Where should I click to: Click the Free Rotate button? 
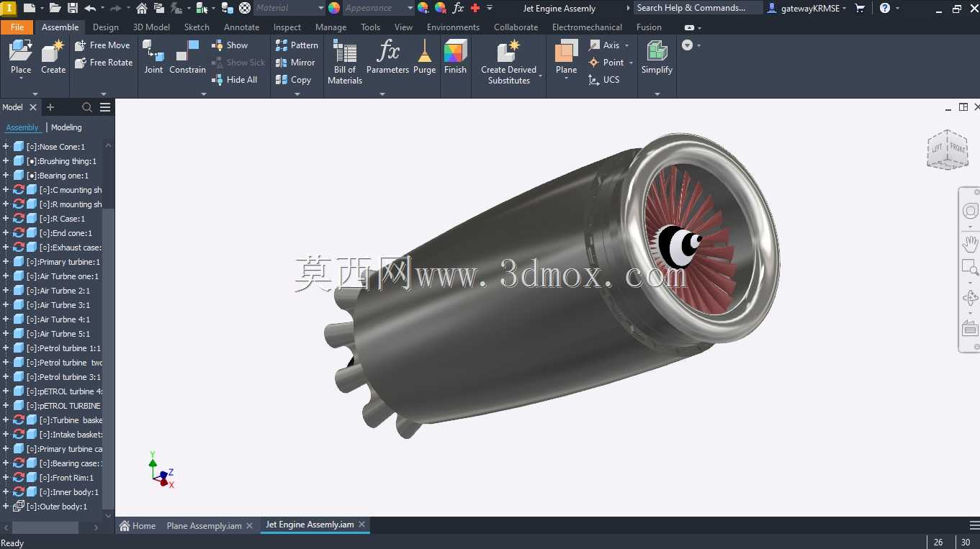pos(104,63)
